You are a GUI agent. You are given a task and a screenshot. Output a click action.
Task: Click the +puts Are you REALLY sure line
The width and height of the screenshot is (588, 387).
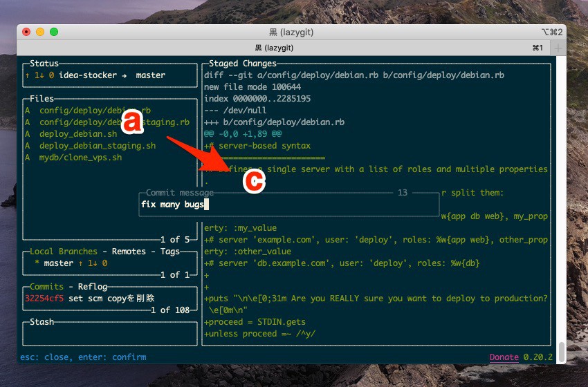point(376,299)
